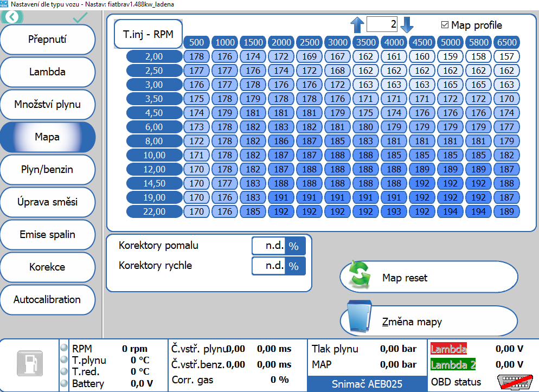Image resolution: width=539 pixels, height=392 pixels.
Task: Select the 3000 RPM column header
Action: click(x=337, y=42)
